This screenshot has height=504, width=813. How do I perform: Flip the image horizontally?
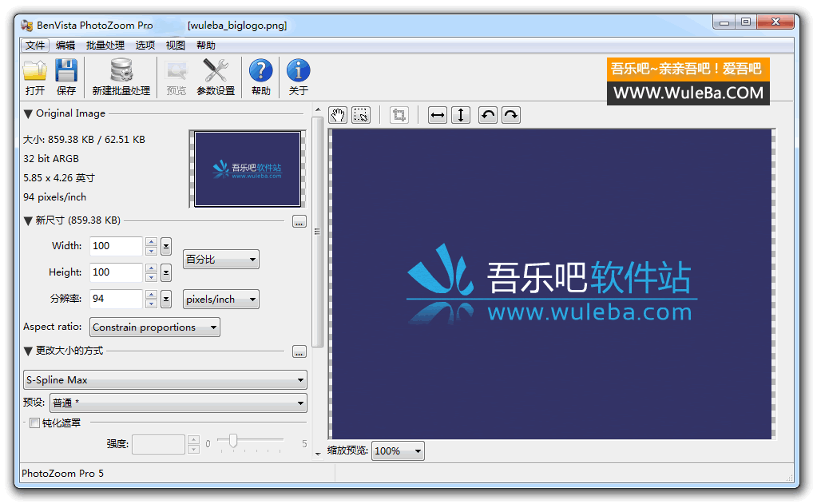(438, 115)
